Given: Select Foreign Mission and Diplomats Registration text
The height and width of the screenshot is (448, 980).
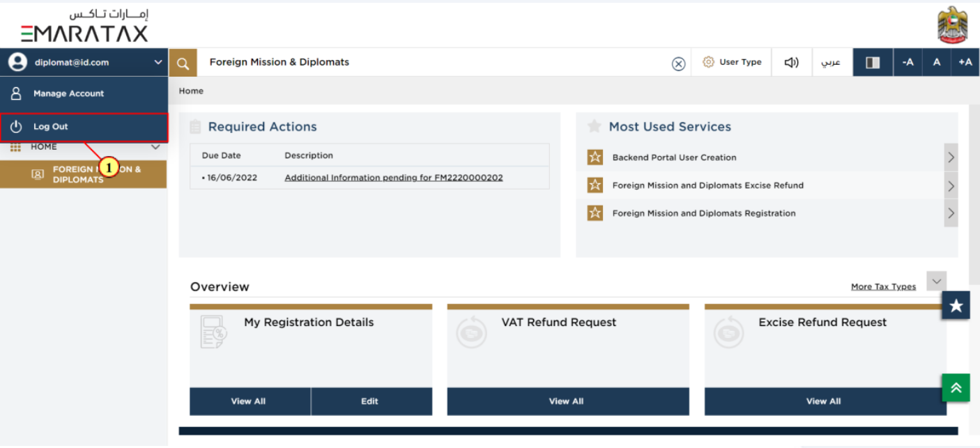Looking at the screenshot, I should pos(704,213).
